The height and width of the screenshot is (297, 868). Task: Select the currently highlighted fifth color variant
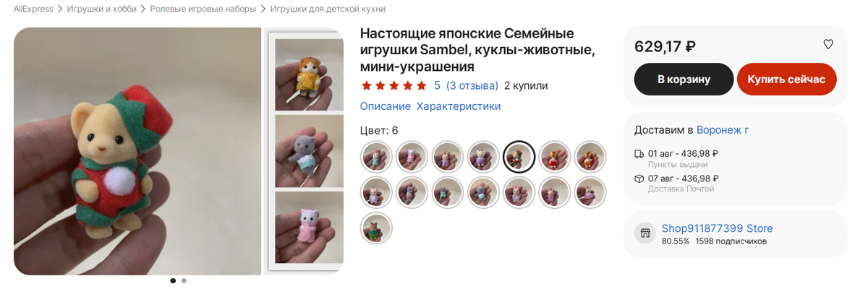tap(519, 156)
